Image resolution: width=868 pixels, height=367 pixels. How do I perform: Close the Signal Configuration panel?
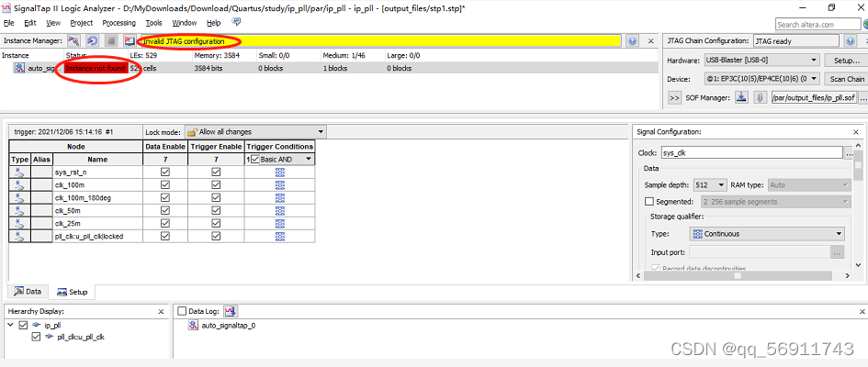pos(856,132)
